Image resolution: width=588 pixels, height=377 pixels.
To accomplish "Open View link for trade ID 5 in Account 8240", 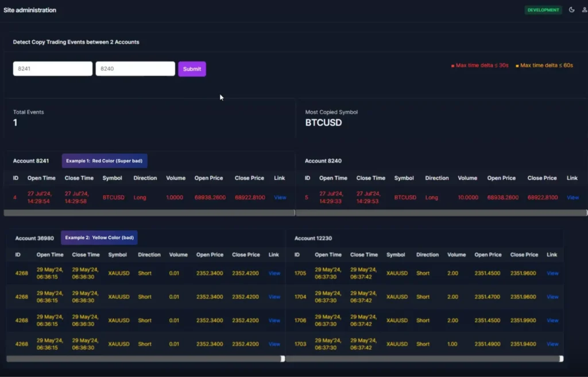I will 572,198.
